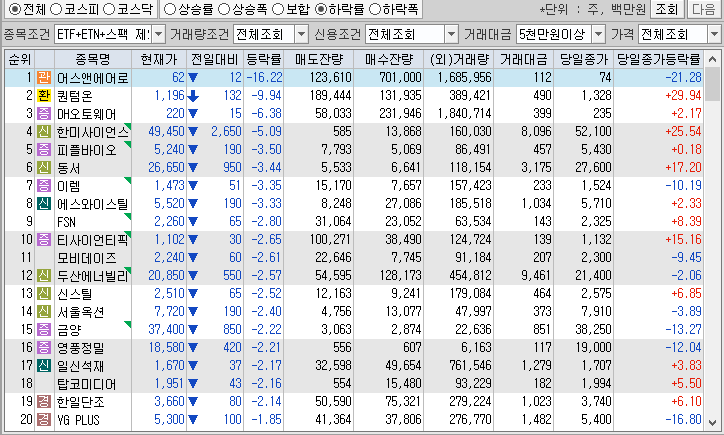Click the green corner marker on 금양
Viewport: 724px width, 435px height.
click(x=128, y=324)
